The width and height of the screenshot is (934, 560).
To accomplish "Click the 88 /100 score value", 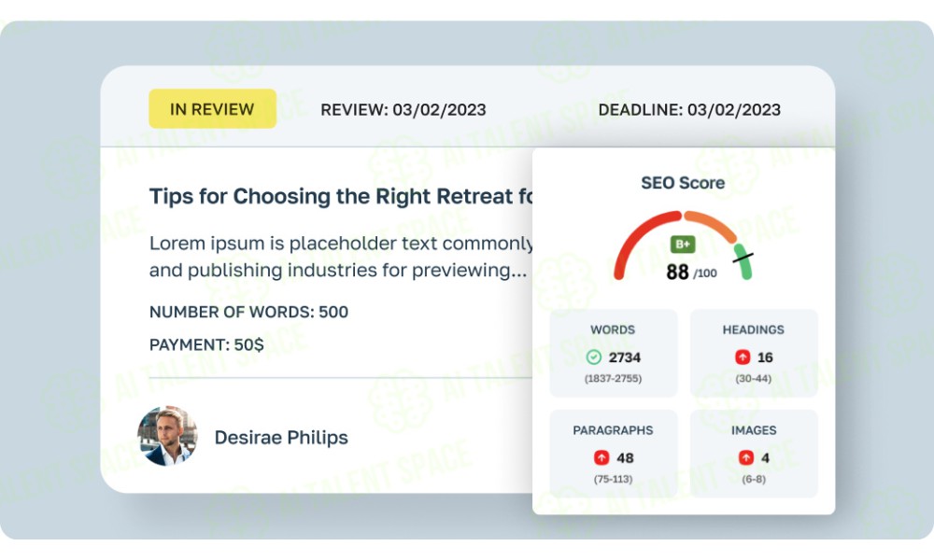I will click(x=690, y=273).
